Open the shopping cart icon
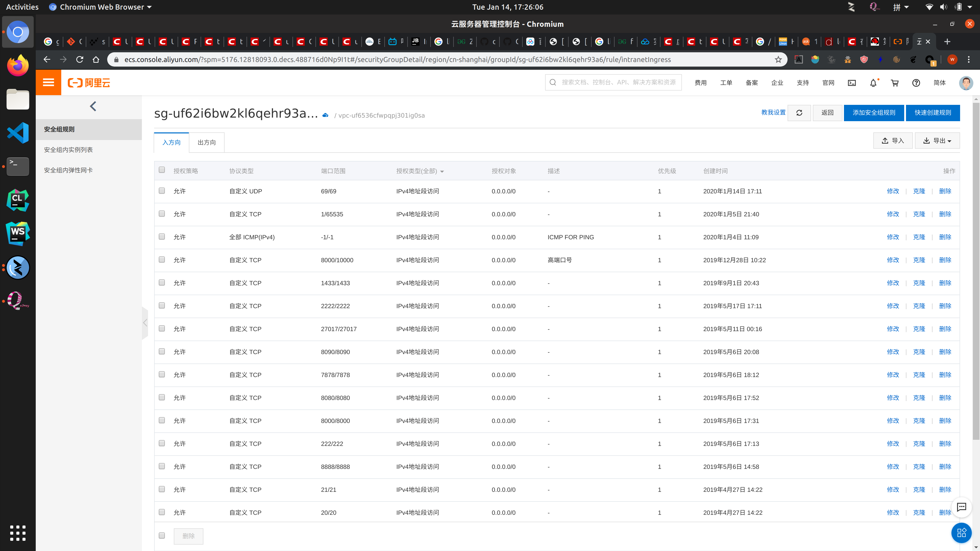This screenshot has width=980, height=551. pos(895,82)
